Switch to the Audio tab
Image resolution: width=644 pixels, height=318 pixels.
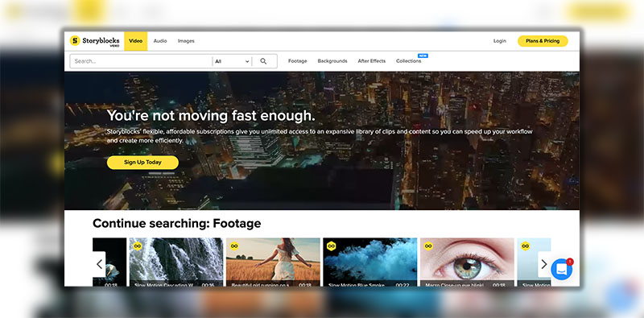pyautogui.click(x=160, y=41)
